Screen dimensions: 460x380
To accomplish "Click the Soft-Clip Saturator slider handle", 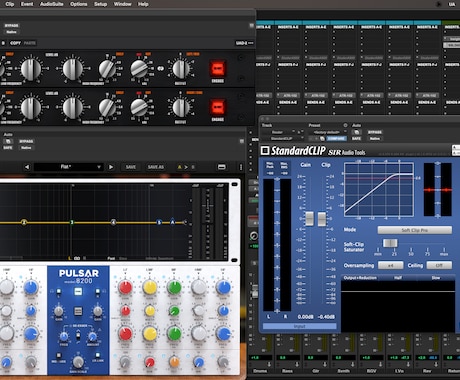I will [x=390, y=243].
